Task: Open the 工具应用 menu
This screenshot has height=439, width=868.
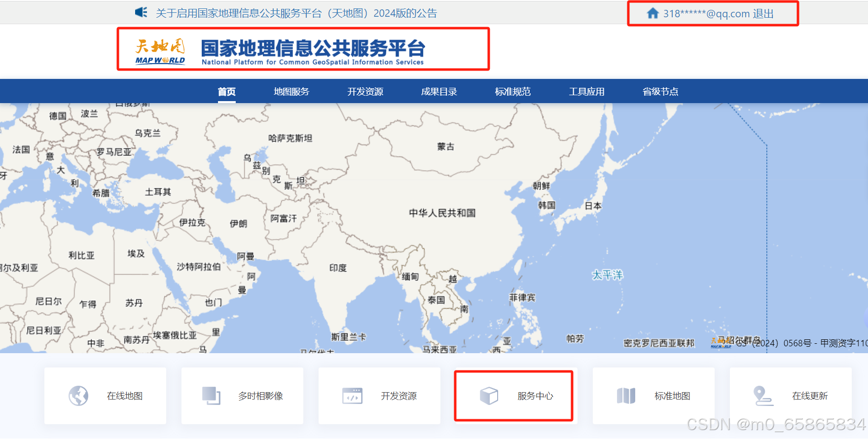Action: coord(587,92)
